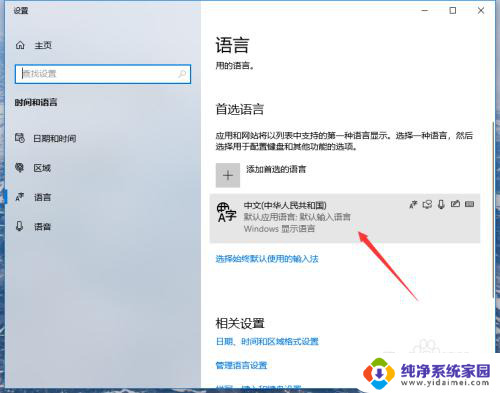Click 默认应用语言; 默认输入语言 text
Viewport: 500px width, 393px height.
297,217
